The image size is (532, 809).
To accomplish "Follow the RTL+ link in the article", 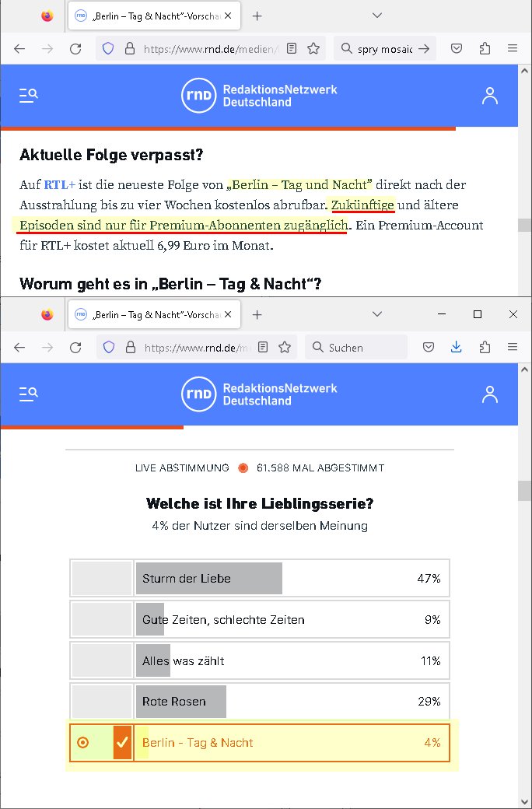I will point(59,184).
